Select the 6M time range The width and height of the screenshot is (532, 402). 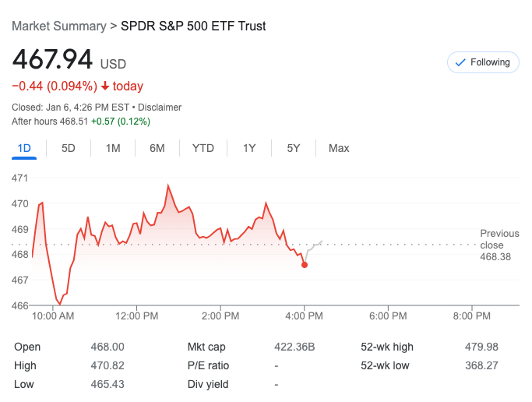[157, 148]
